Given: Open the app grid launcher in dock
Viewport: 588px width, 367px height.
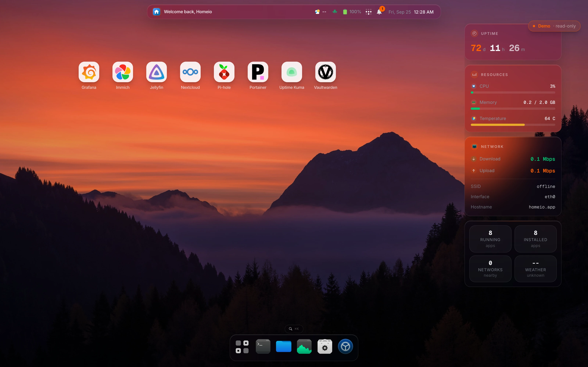Looking at the screenshot, I should (x=242, y=347).
